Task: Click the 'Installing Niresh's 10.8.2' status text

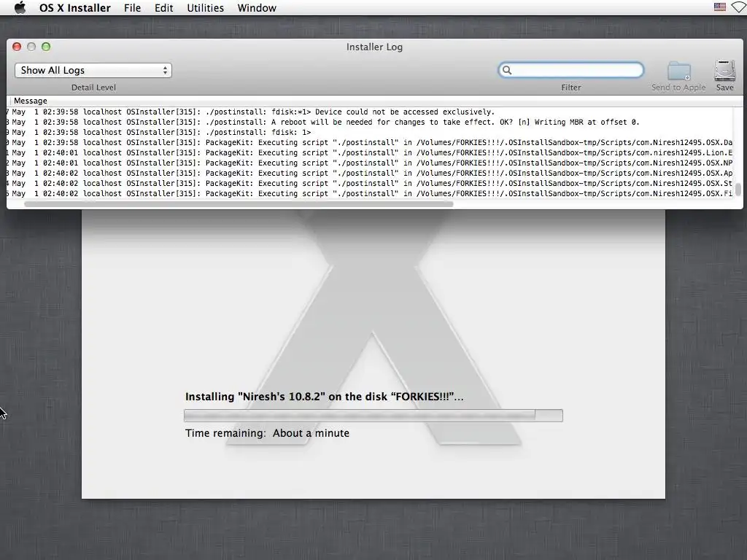Action: click(x=324, y=397)
